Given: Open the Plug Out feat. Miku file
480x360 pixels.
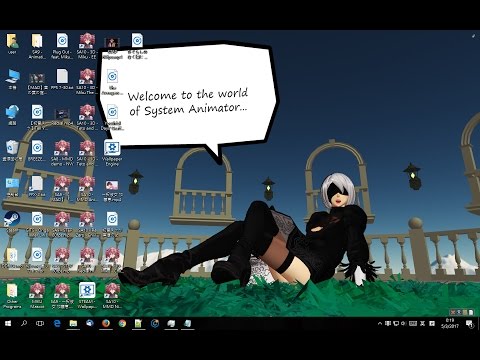Looking at the screenshot, I should [x=62, y=46].
